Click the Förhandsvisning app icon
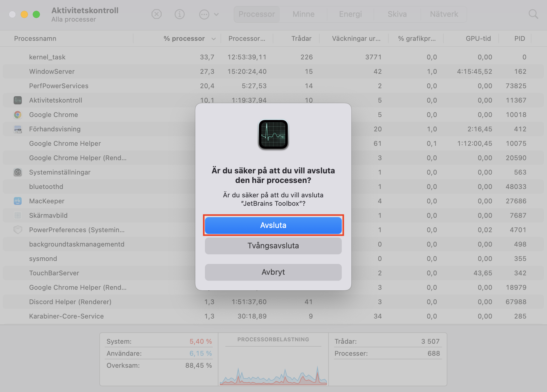 (18, 129)
